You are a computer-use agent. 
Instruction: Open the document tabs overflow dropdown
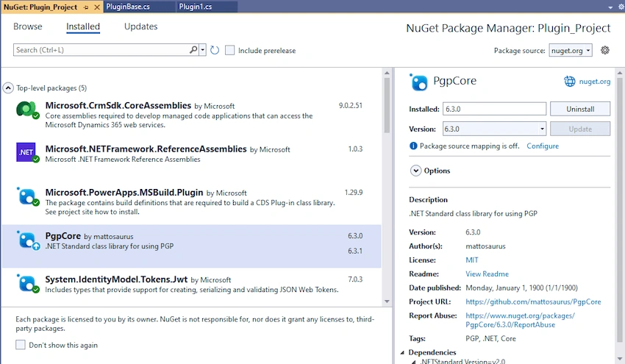point(610,7)
